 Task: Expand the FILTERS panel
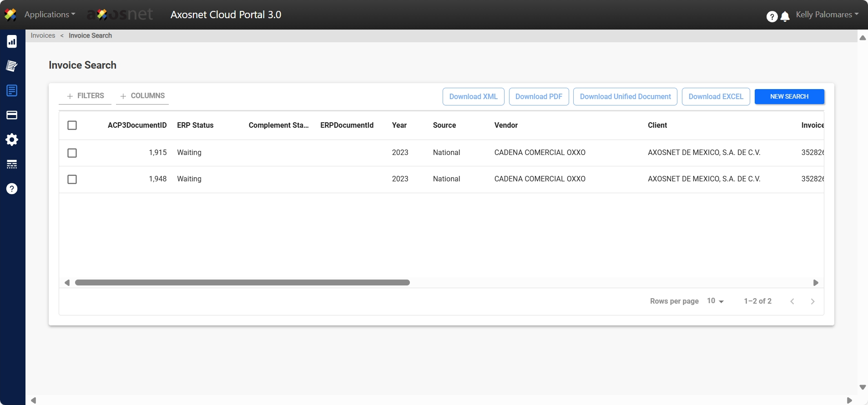[x=86, y=96]
